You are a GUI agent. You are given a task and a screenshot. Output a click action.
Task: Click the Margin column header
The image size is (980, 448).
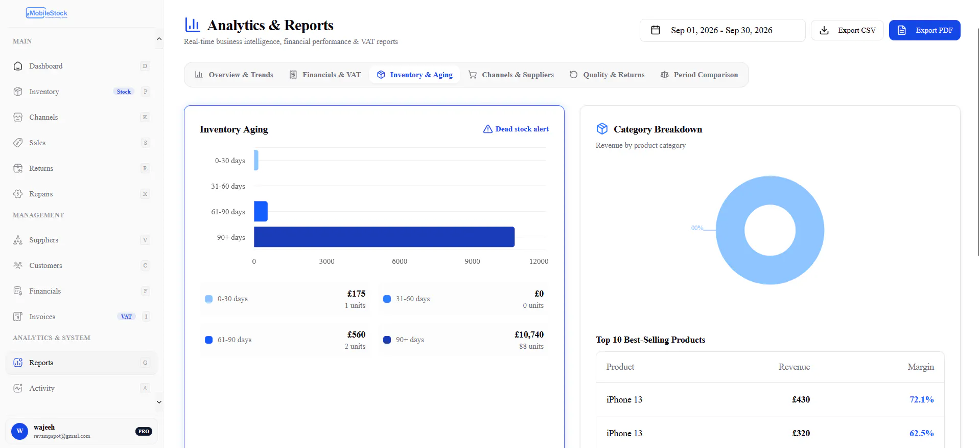click(921, 367)
